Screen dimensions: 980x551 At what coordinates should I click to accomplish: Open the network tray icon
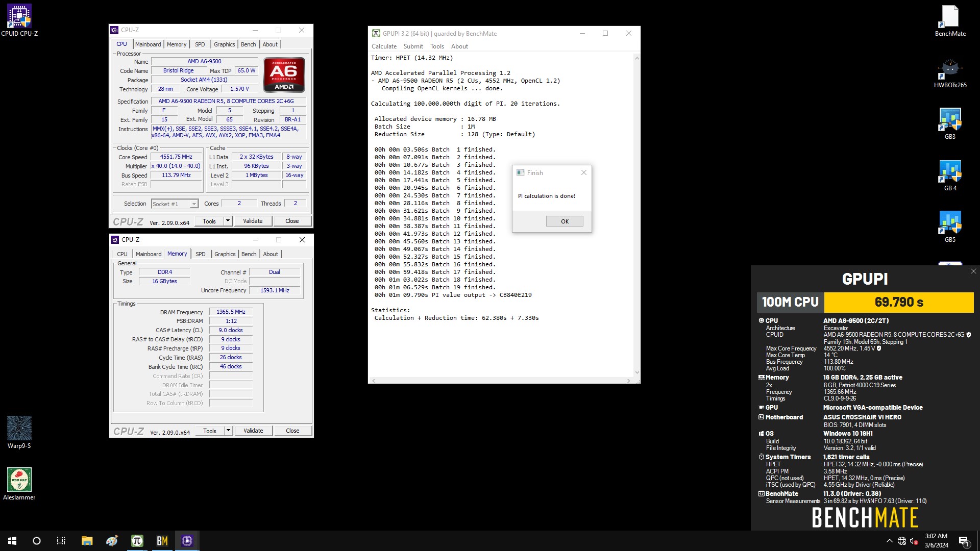902,541
